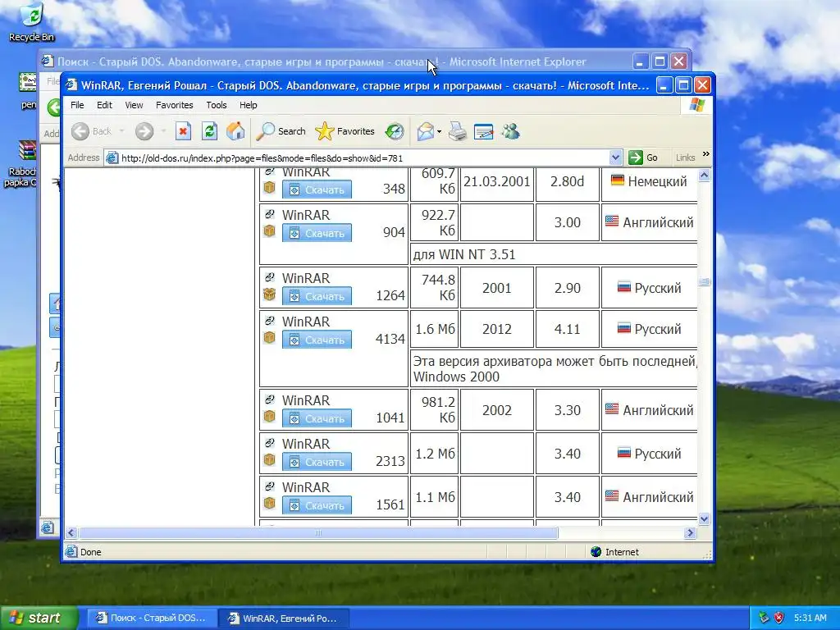The image size is (840, 630).
Task: Open the History clock icon
Action: pos(395,131)
